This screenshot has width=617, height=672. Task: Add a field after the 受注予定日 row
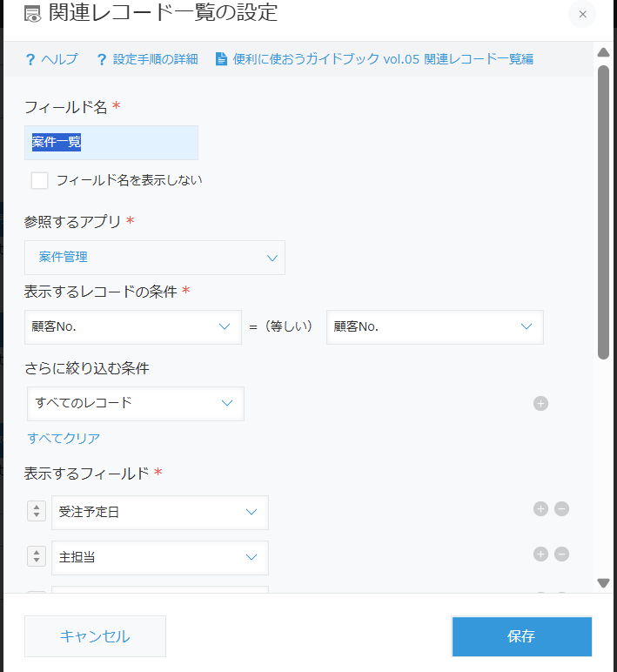tap(540, 508)
